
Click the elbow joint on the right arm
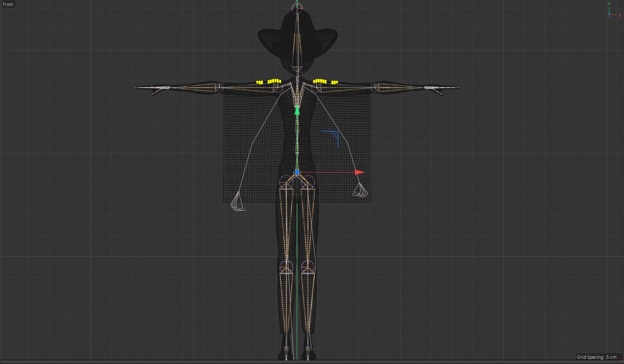pyautogui.click(x=375, y=88)
